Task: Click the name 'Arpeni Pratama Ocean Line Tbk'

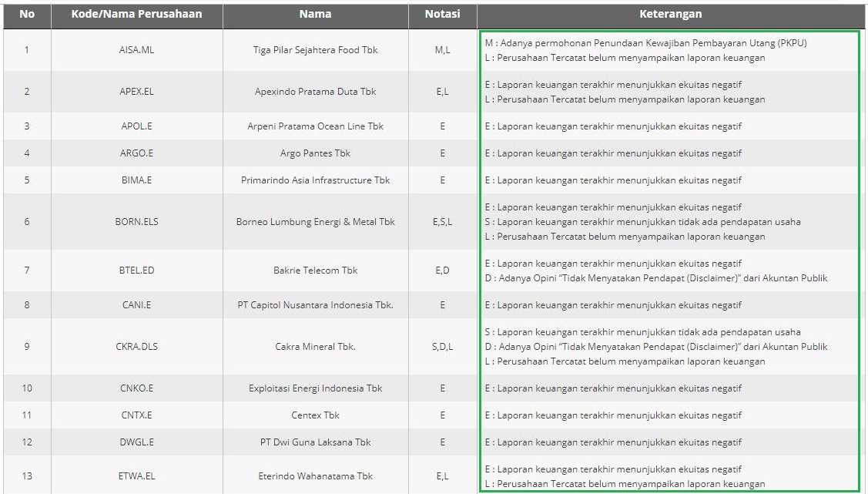Action: coord(316,126)
